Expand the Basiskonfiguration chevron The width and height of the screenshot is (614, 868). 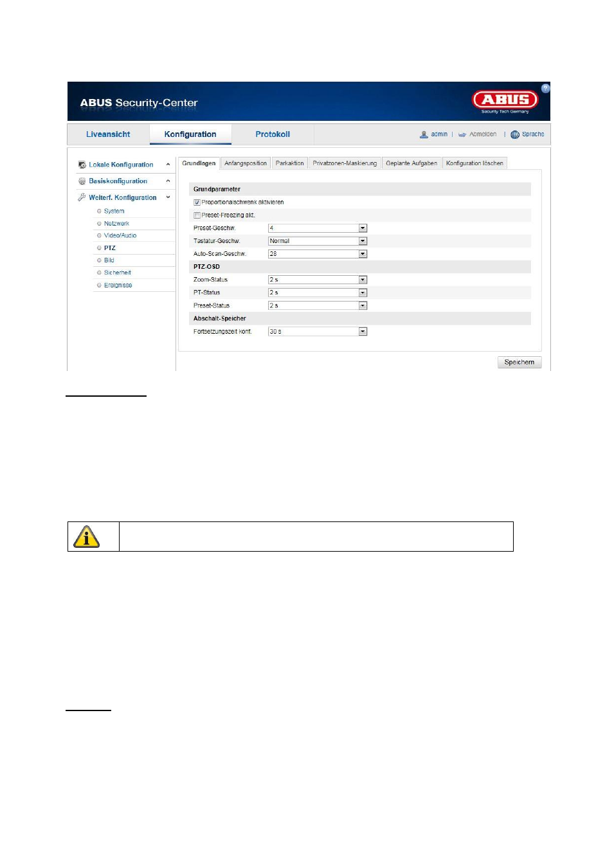click(168, 181)
